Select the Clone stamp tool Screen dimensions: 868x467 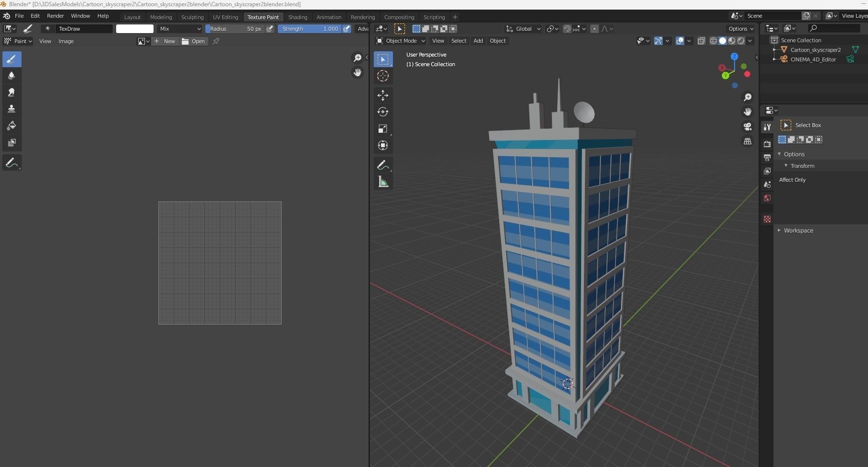point(12,109)
